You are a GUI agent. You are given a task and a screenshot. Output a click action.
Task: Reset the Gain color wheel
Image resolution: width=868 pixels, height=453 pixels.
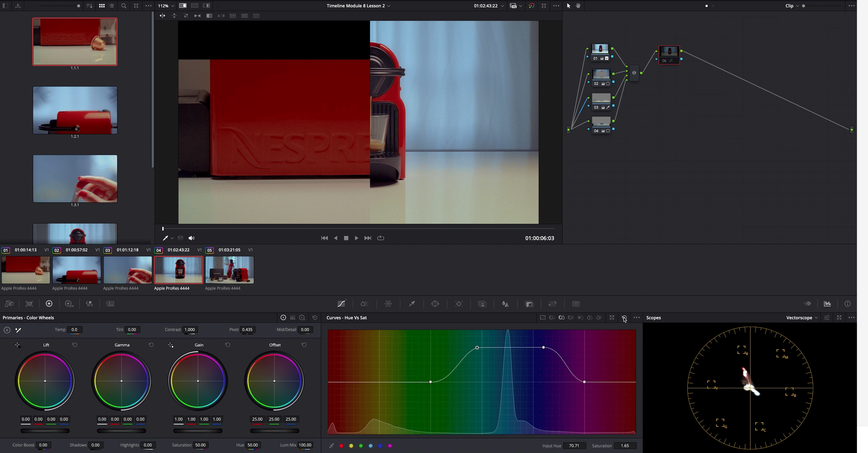coord(227,345)
